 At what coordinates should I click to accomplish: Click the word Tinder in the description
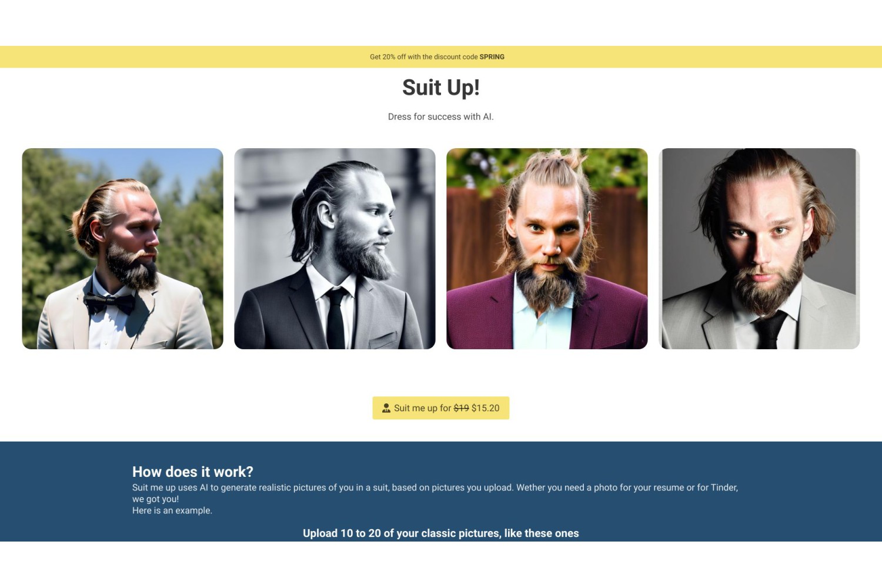(x=724, y=487)
